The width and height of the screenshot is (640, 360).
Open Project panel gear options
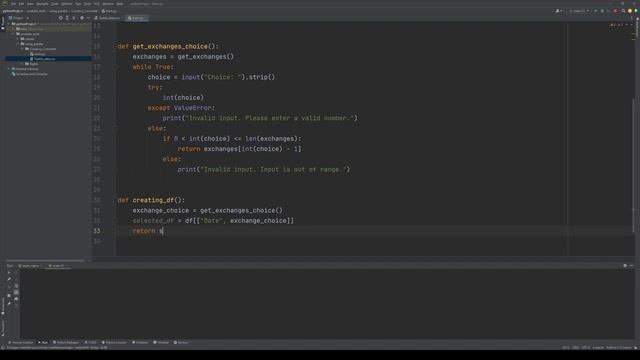coord(82,18)
